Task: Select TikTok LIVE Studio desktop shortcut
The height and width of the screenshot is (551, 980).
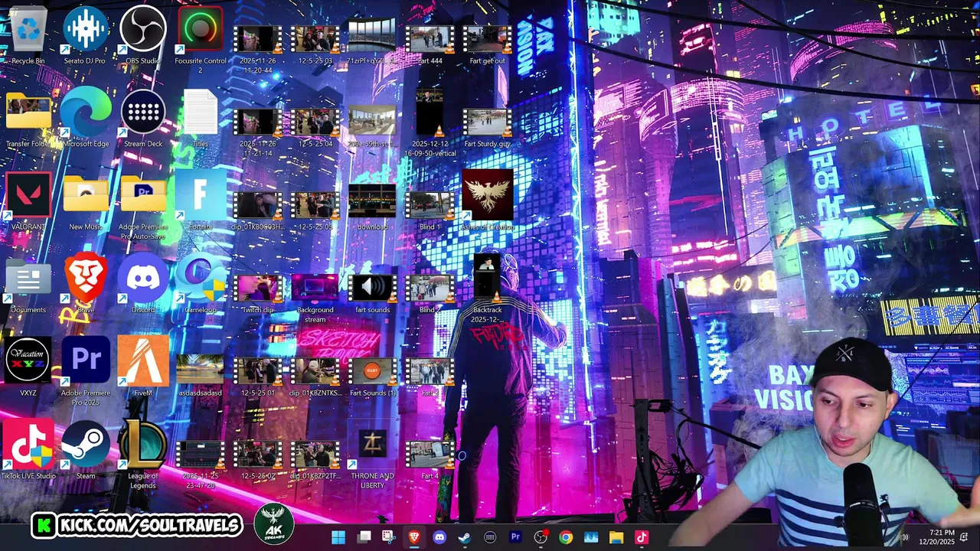Action: tap(28, 450)
